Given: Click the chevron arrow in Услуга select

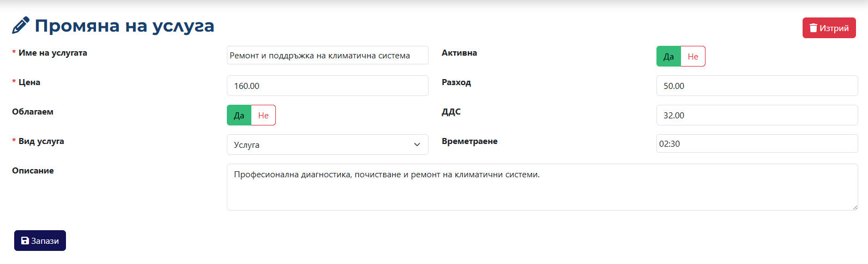Looking at the screenshot, I should pyautogui.click(x=417, y=145).
